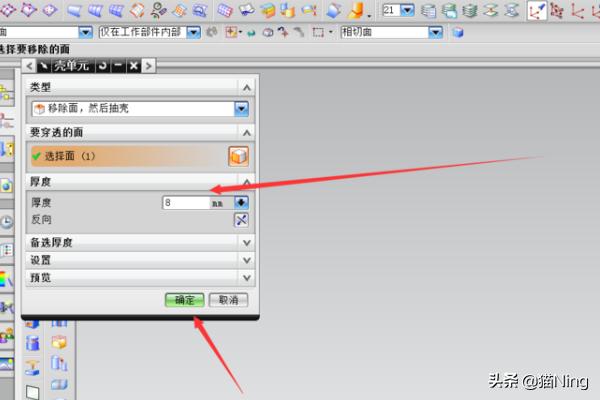This screenshot has height=400, width=600.
Task: Expand the 预览 preview section
Action: pos(246,276)
